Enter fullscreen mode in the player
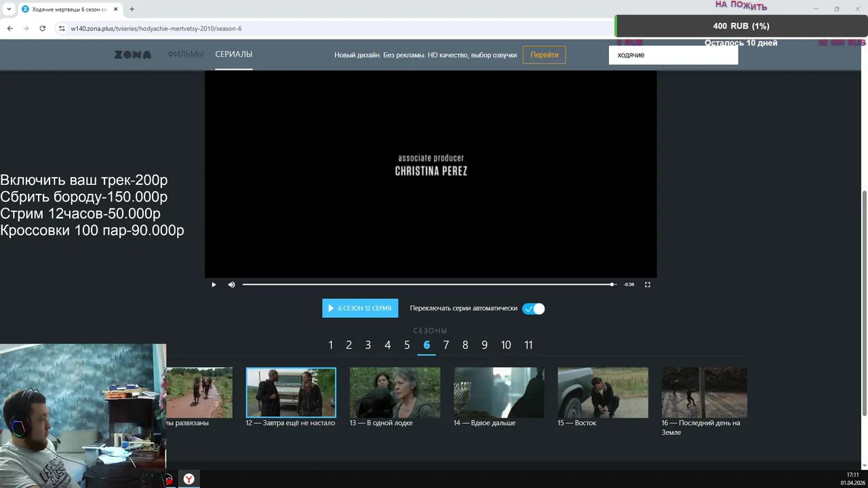 tap(647, 285)
